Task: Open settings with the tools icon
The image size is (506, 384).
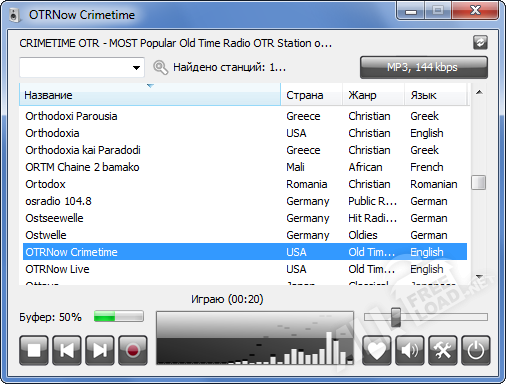Action: [x=443, y=350]
